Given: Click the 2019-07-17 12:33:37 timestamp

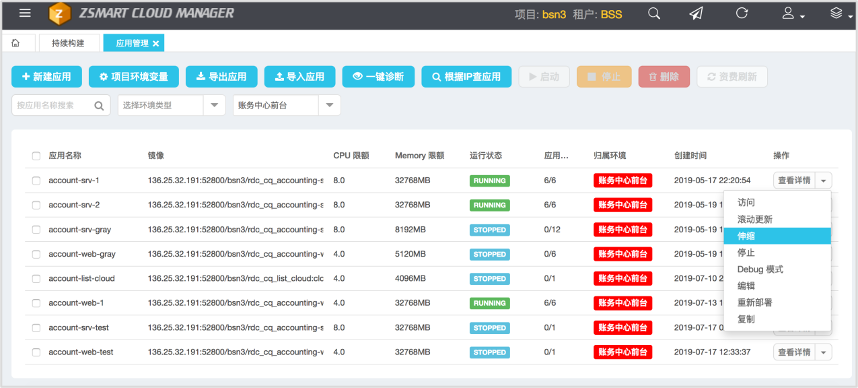Looking at the screenshot, I should click(712, 352).
